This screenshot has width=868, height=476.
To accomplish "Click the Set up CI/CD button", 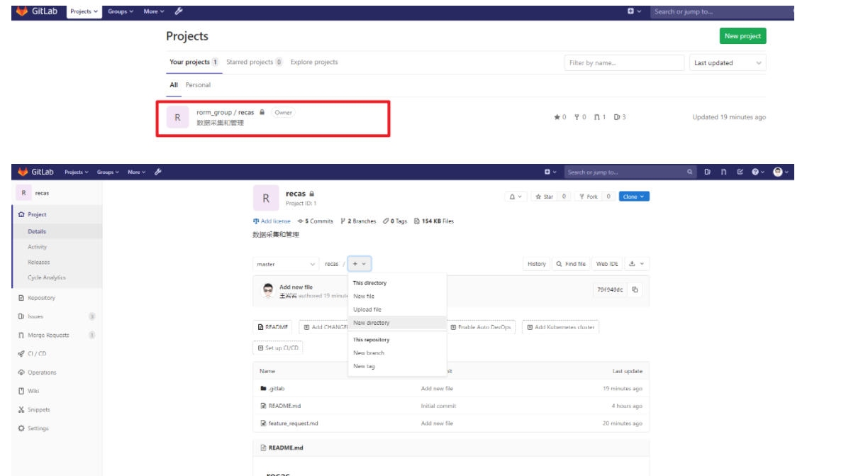I will (x=278, y=348).
